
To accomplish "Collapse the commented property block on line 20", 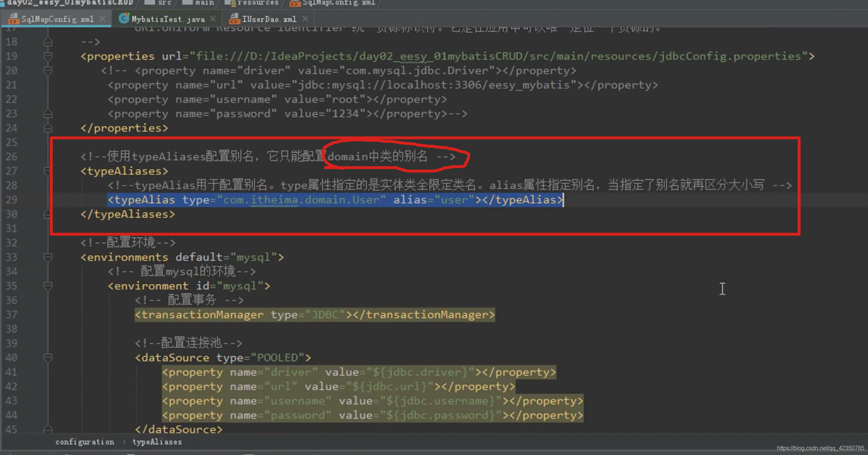I will coord(48,71).
